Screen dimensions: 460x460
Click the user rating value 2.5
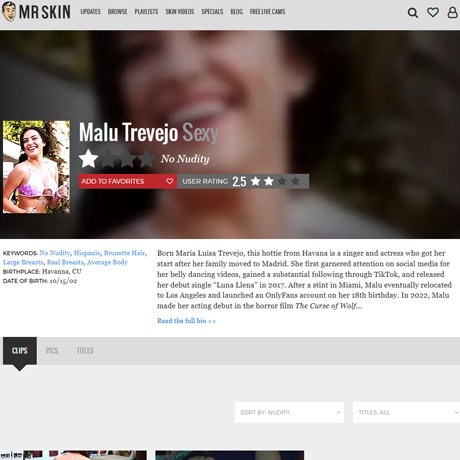pyautogui.click(x=239, y=182)
